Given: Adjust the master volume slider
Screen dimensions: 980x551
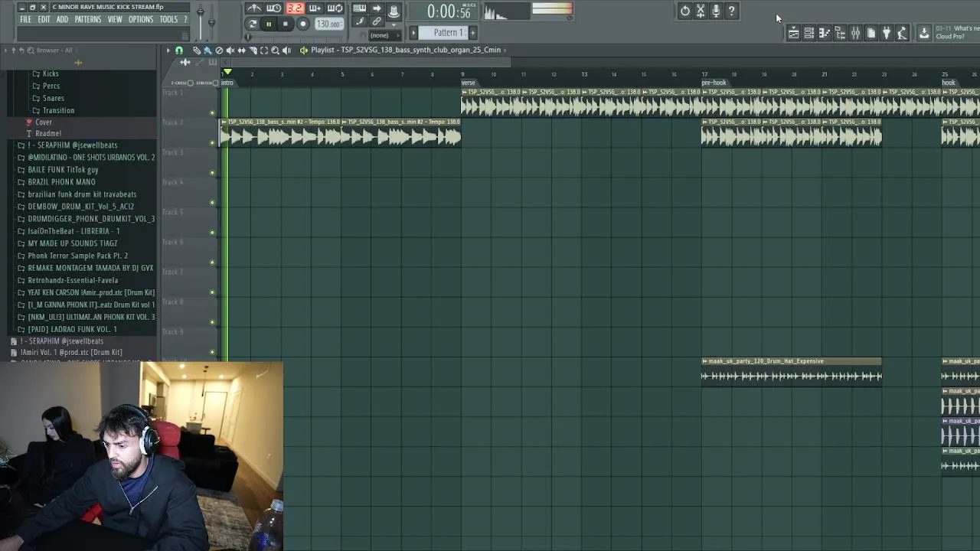Looking at the screenshot, I should [201, 14].
